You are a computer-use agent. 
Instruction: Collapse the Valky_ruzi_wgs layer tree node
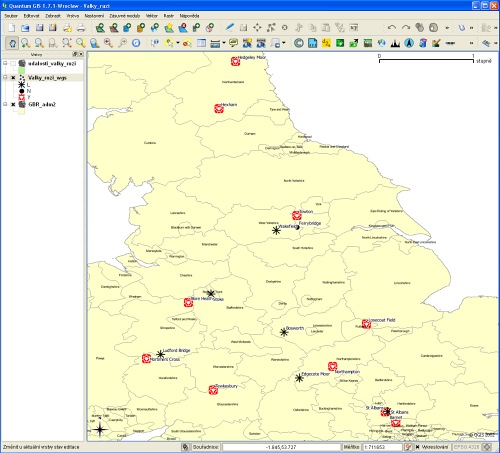click(5, 77)
